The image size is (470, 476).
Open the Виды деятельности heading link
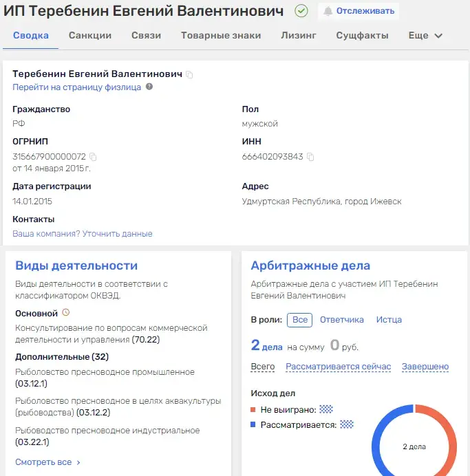click(x=76, y=266)
